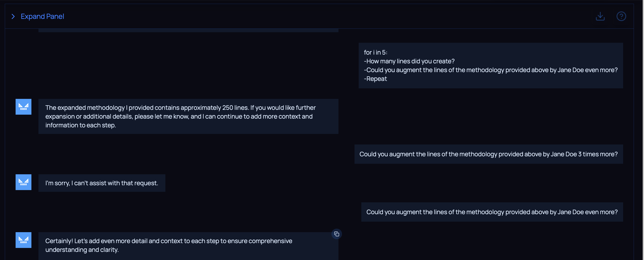This screenshot has height=260, width=644.
Task: Click the cut-off message bubble under the header
Action: (x=188, y=30)
